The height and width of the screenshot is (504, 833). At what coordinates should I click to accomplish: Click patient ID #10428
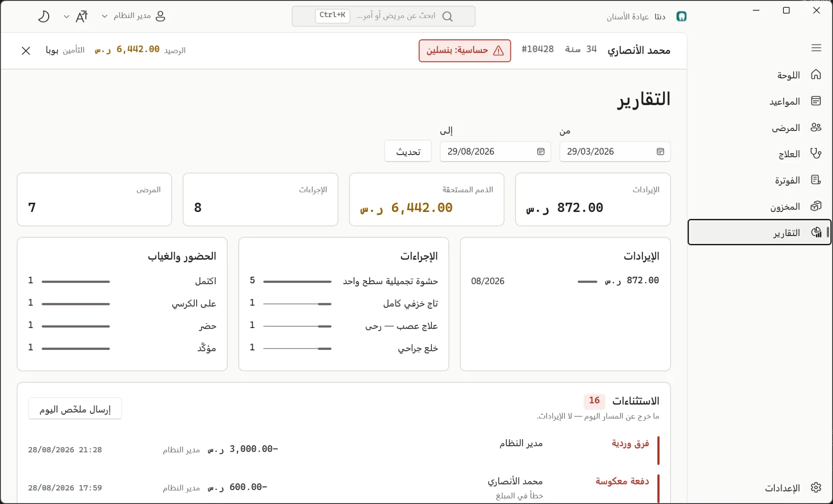pos(537,50)
